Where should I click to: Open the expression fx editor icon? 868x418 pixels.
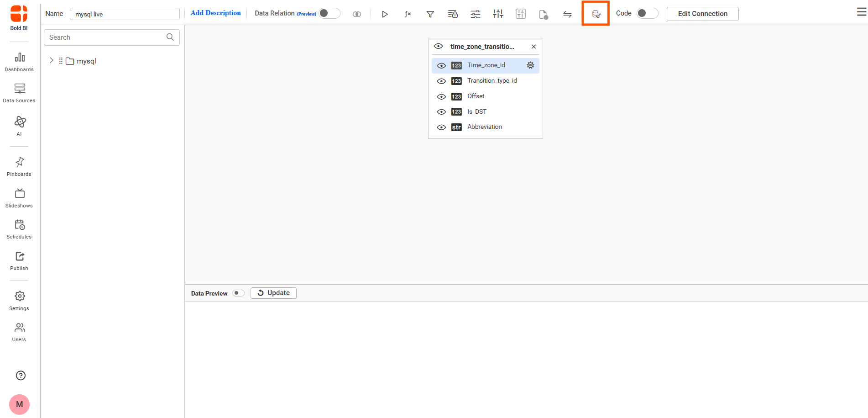click(x=408, y=14)
